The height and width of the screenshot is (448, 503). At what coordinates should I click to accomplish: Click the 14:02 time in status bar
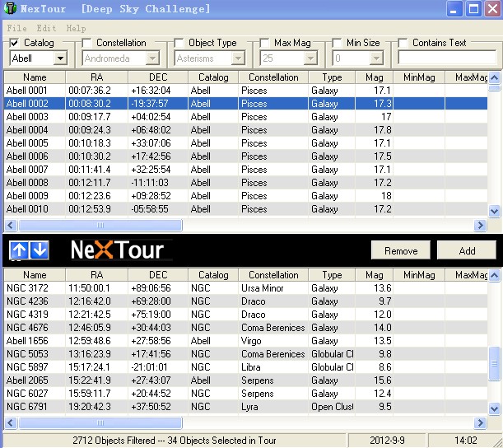point(466,441)
